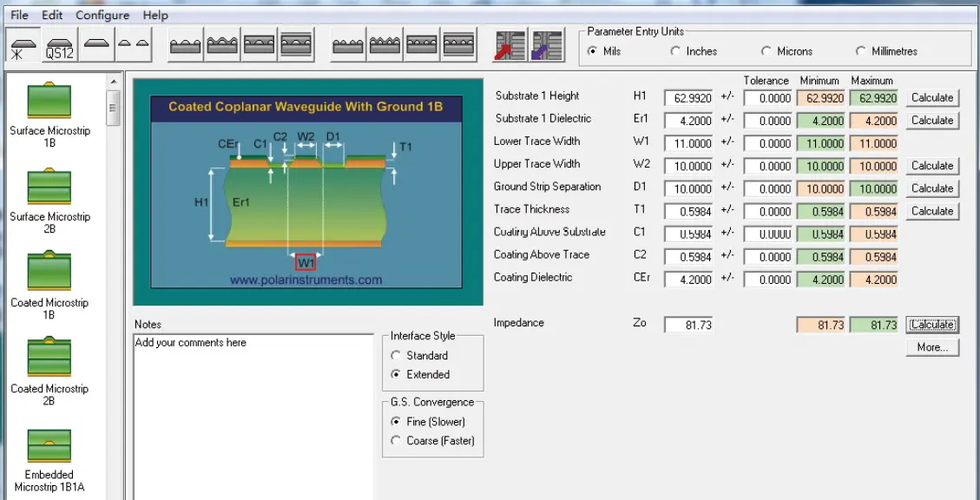Choose Millimetres as entry units
This screenshot has width=980, height=500.
861,51
